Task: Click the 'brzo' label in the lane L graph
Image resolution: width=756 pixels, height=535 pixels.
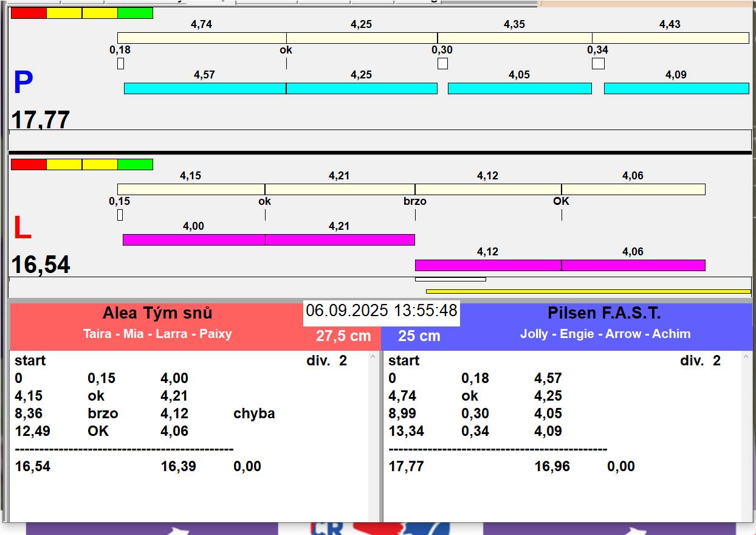Action: click(415, 201)
